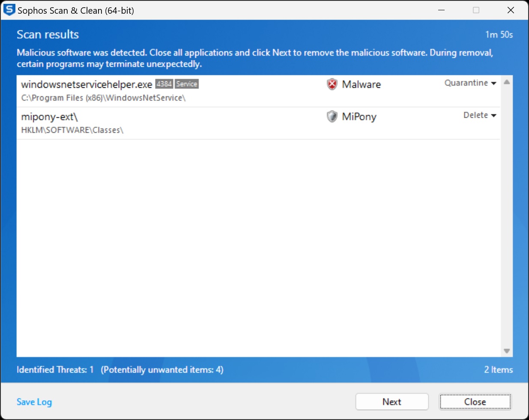Image resolution: width=529 pixels, height=420 pixels.
Task: Open the Quarantine action dropdown
Action: click(x=470, y=83)
